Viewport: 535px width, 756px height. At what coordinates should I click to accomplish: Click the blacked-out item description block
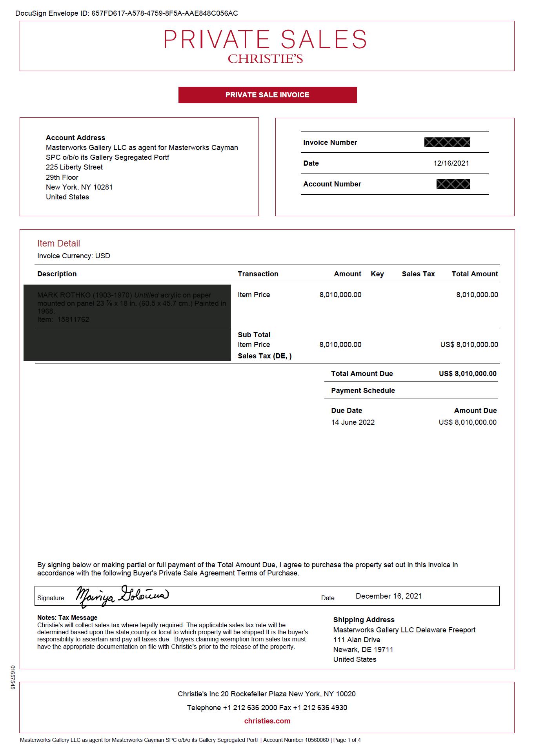[127, 322]
